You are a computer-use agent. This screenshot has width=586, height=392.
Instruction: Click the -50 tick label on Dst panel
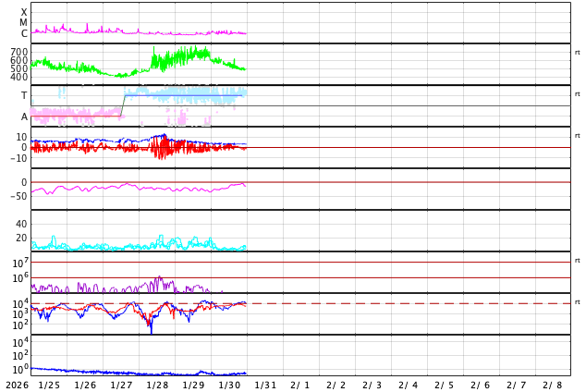[x=18, y=196]
